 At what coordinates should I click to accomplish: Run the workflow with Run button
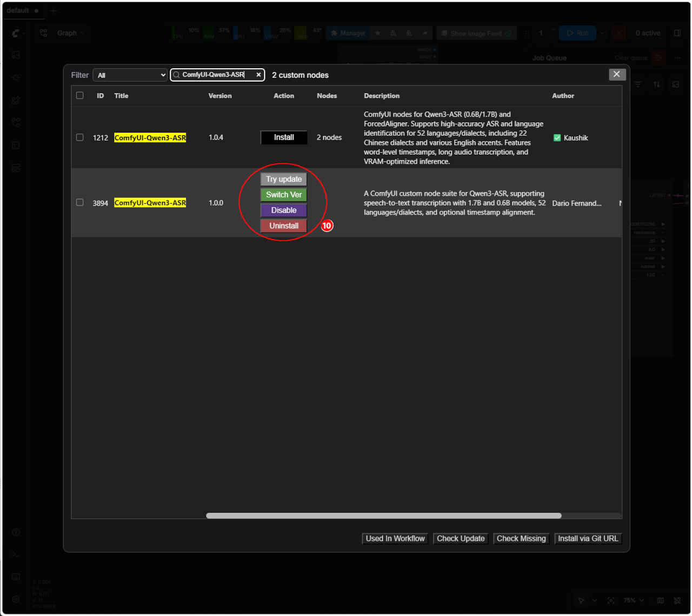pos(577,33)
